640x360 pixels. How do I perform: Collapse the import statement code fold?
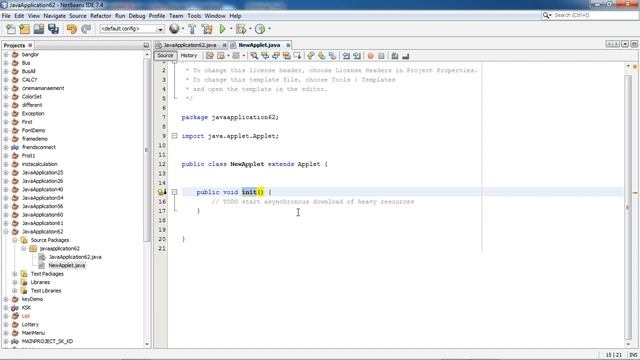174,136
